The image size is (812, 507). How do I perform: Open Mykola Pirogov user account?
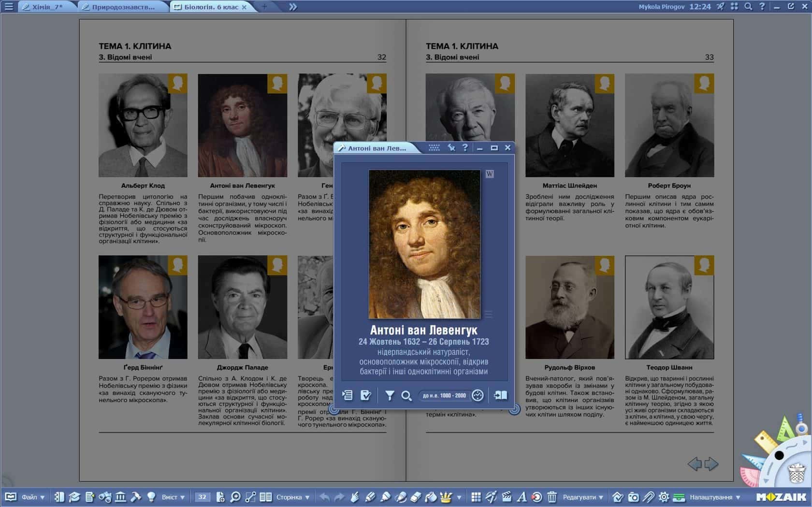pyautogui.click(x=661, y=7)
